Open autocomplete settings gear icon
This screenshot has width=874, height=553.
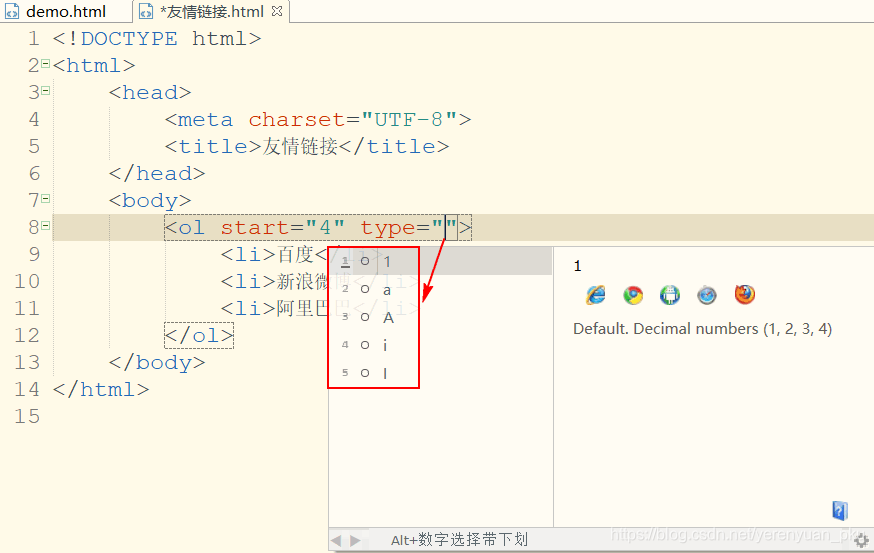pyautogui.click(x=861, y=540)
